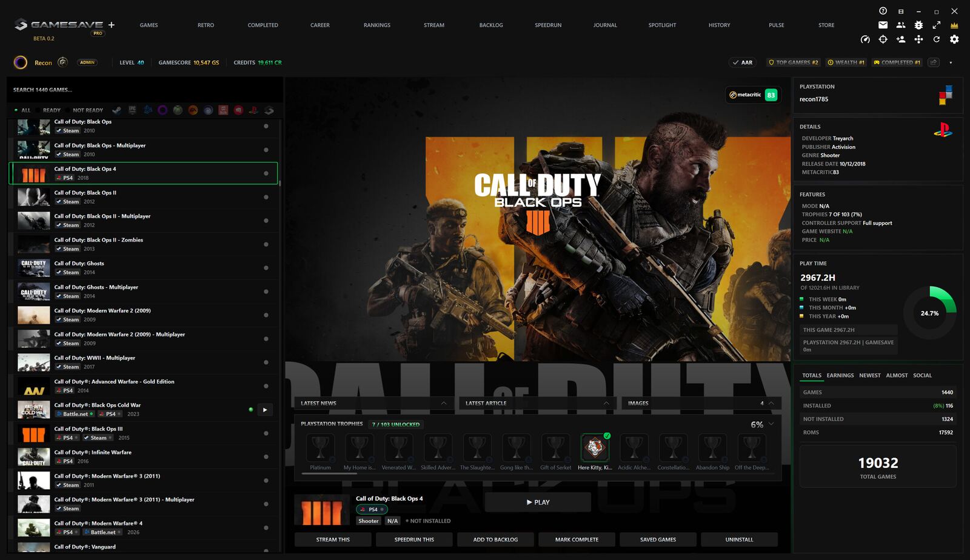Screen dimensions: 970x560
Task: Collapse the Latest News panel
Action: (x=444, y=403)
